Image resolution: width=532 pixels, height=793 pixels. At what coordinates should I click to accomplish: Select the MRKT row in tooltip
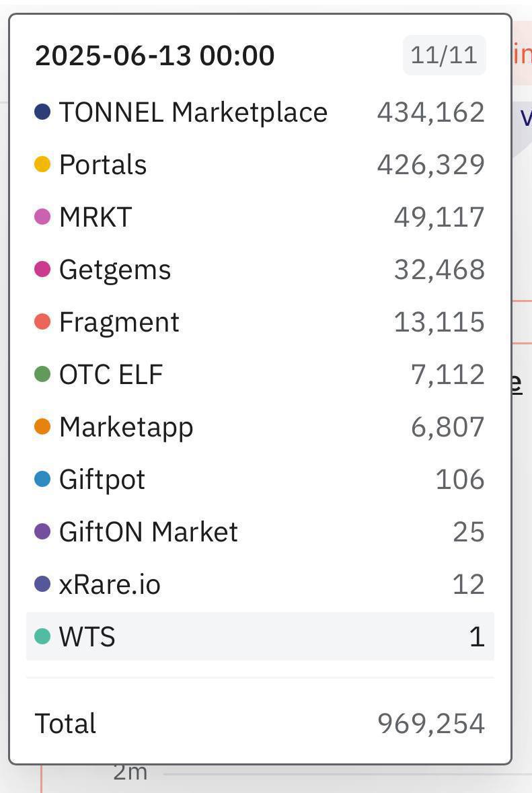tap(260, 217)
